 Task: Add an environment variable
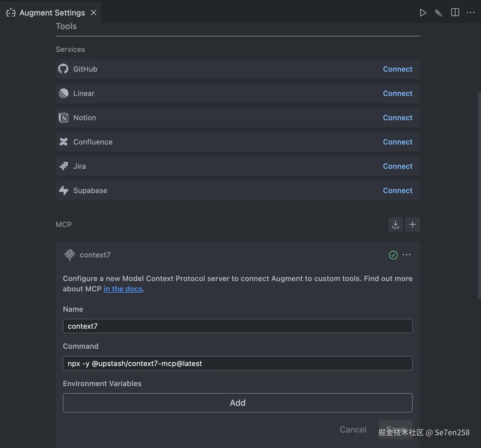[237, 403]
